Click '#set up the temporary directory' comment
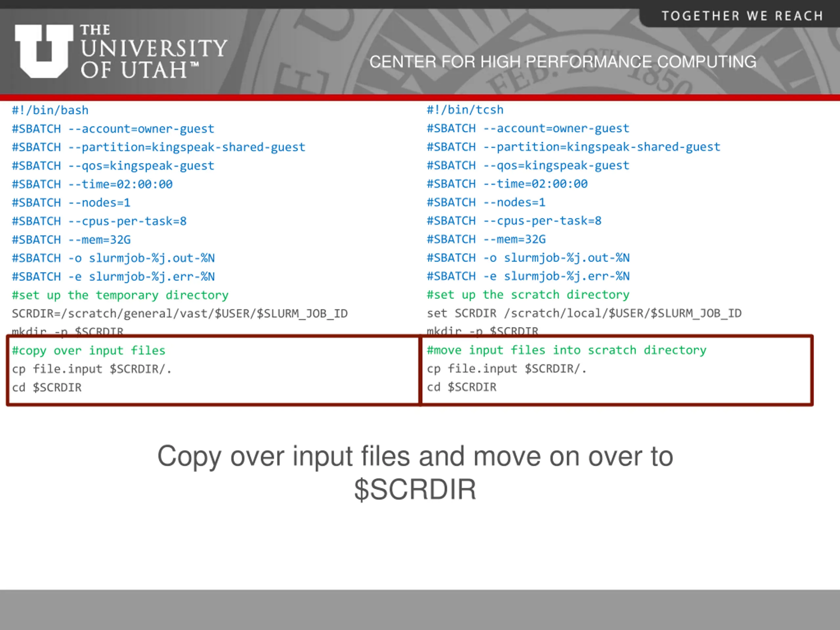Screen dimensions: 840x630 (120, 295)
